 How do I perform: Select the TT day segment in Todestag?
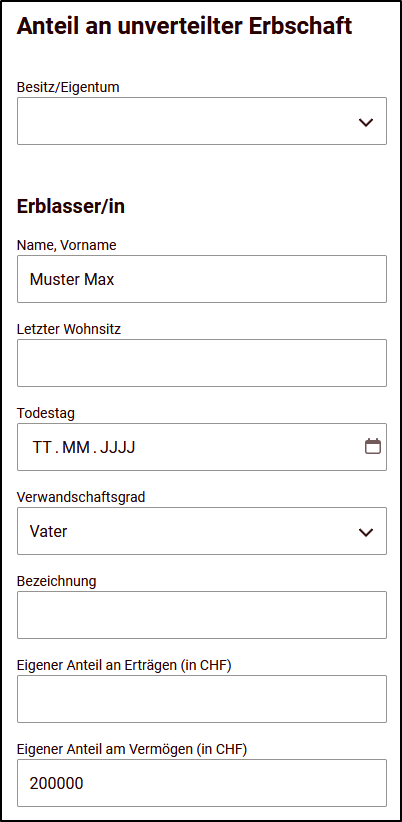click(42, 447)
